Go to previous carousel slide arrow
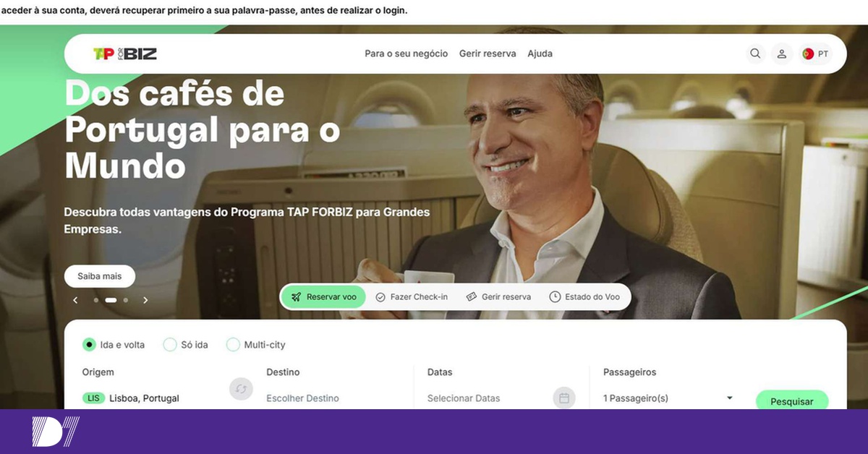The width and height of the screenshot is (868, 454). pyautogui.click(x=75, y=300)
